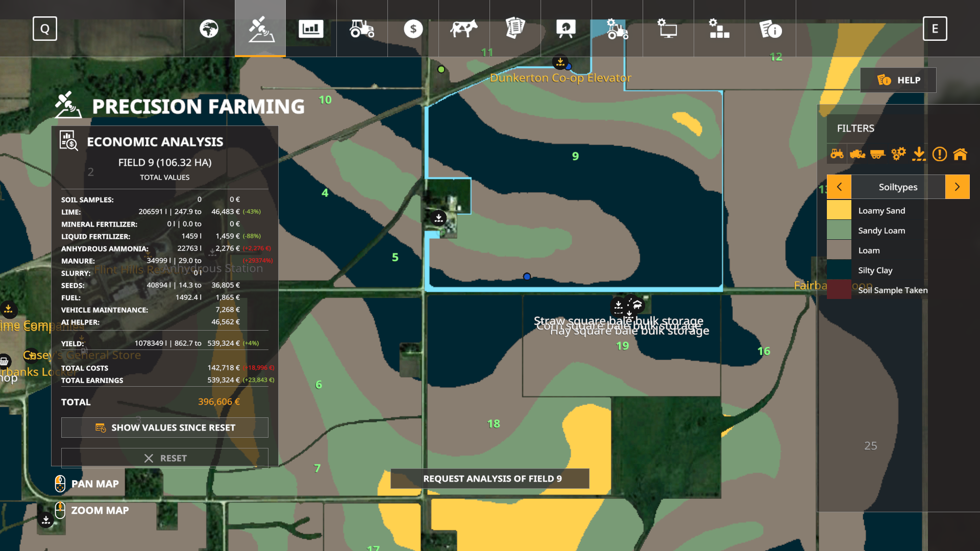
Task: Click the field 16 number label
Action: click(x=764, y=351)
